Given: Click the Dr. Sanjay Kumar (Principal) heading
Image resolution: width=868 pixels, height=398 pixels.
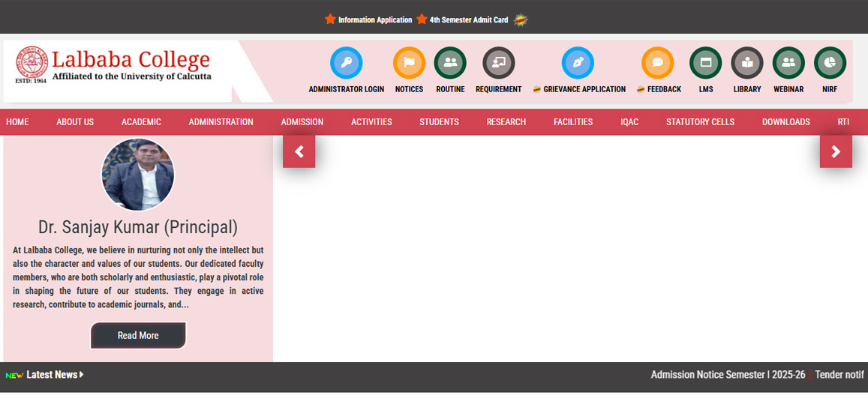Looking at the screenshot, I should click(x=138, y=227).
